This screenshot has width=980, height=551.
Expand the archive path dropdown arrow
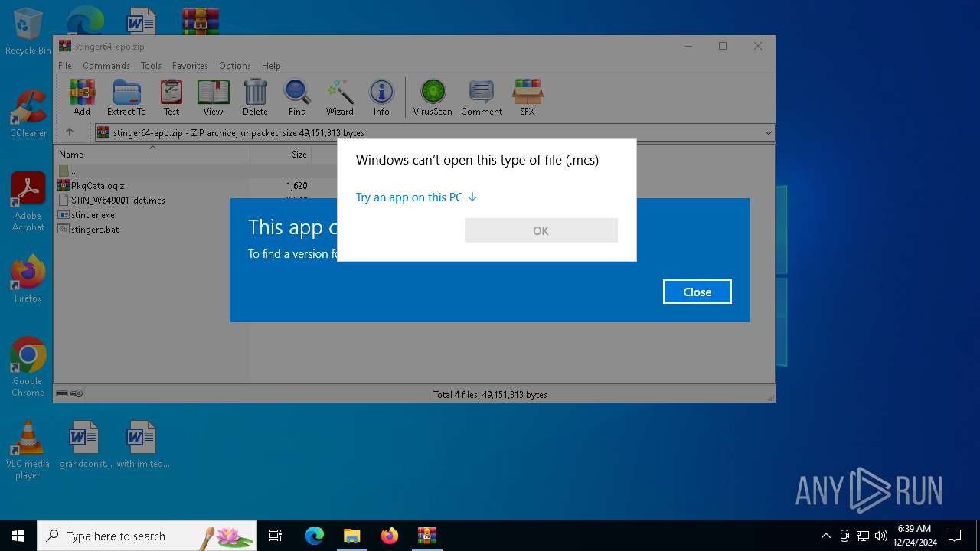pyautogui.click(x=768, y=133)
